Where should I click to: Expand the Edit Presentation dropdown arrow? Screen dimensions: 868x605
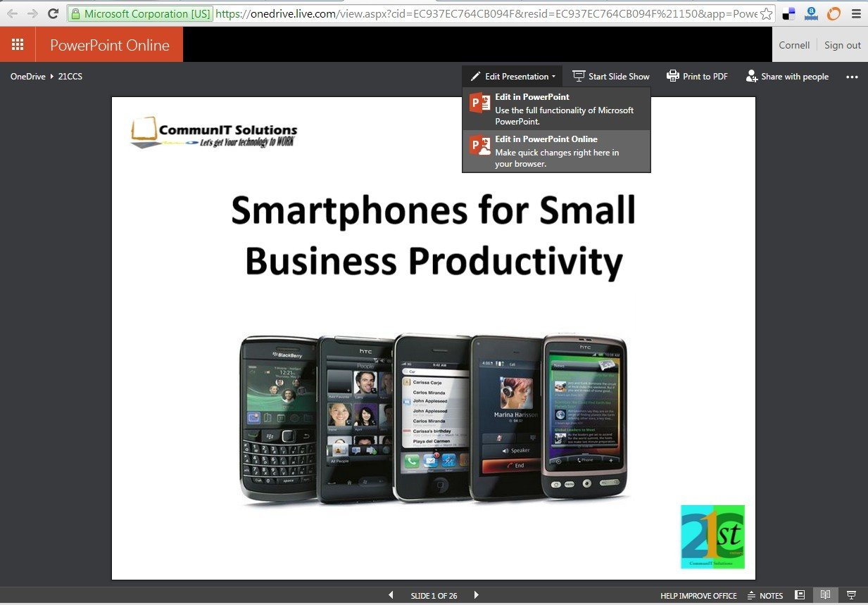pyautogui.click(x=553, y=77)
